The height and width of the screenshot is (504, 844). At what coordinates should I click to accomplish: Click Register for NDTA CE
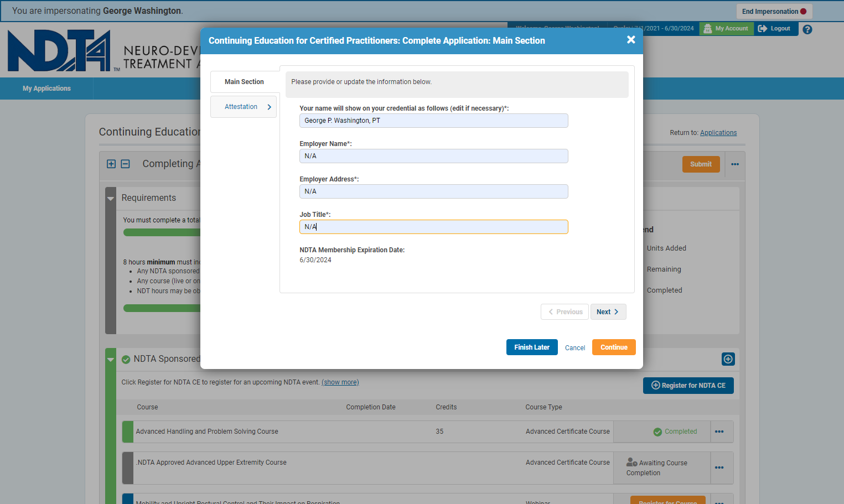pos(688,386)
